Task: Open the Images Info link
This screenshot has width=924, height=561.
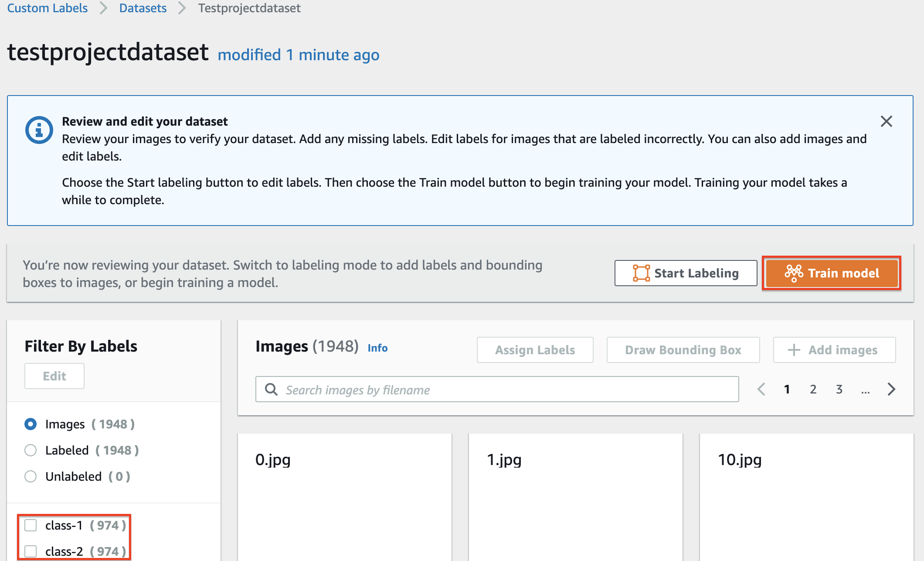Action: (x=377, y=348)
